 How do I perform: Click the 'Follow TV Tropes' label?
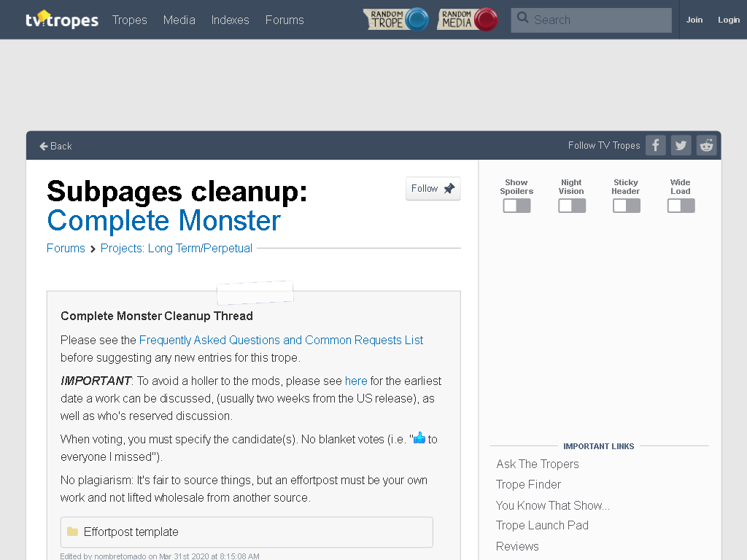[x=604, y=145]
